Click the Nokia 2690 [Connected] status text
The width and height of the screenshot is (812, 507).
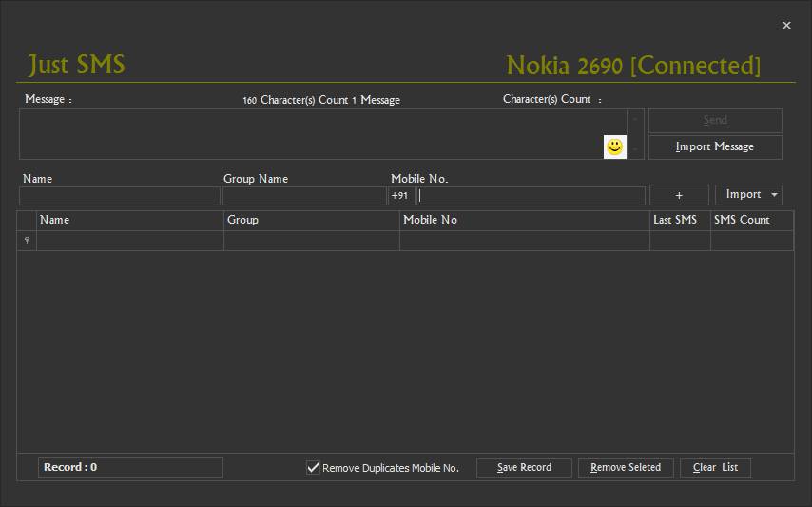[633, 66]
